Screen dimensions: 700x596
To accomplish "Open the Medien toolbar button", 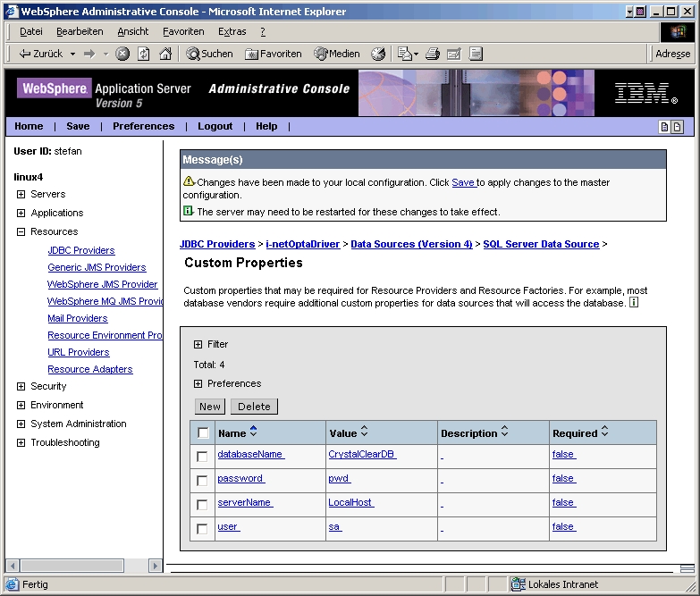I will (337, 54).
